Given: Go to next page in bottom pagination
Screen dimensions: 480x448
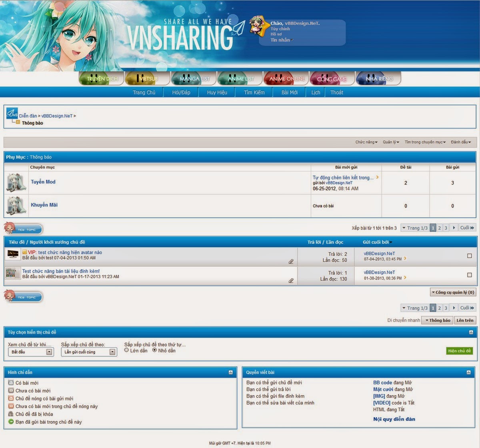Looking at the screenshot, I should click(454, 308).
